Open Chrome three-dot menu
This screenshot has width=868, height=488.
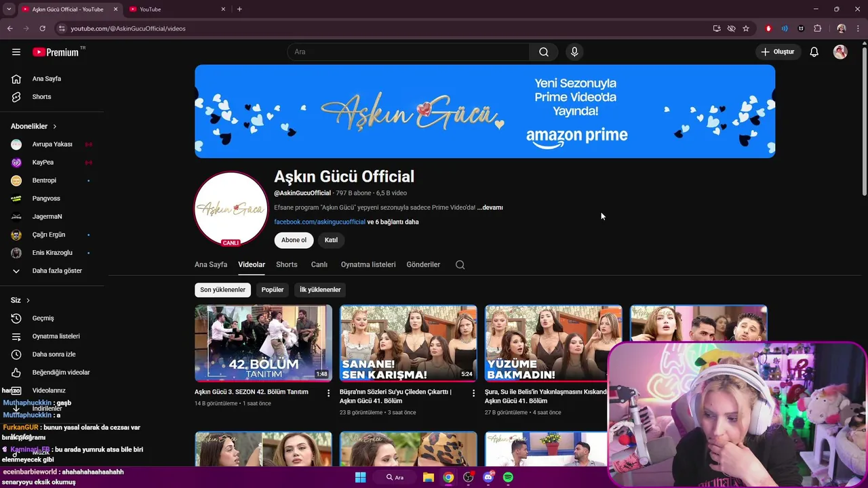pyautogui.click(x=858, y=28)
